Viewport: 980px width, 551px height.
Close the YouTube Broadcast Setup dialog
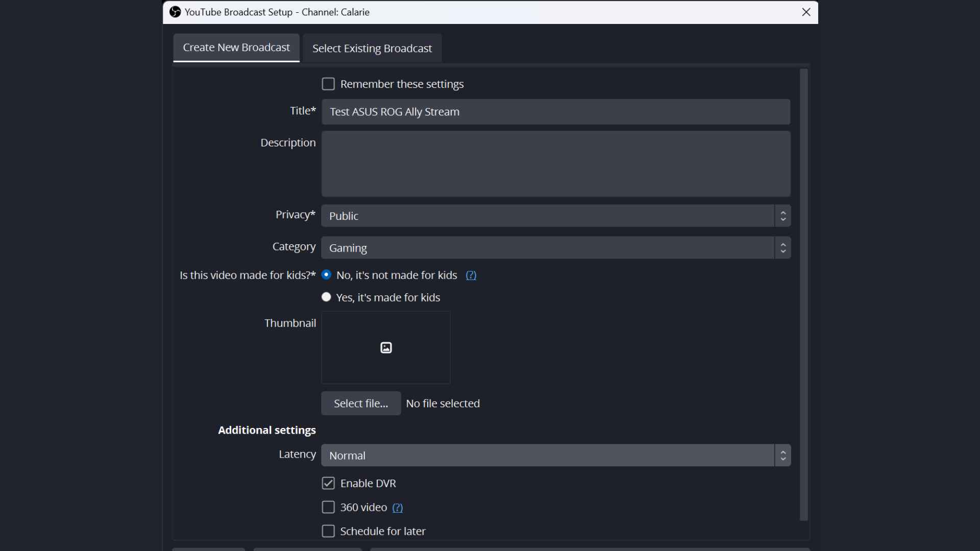(x=806, y=12)
